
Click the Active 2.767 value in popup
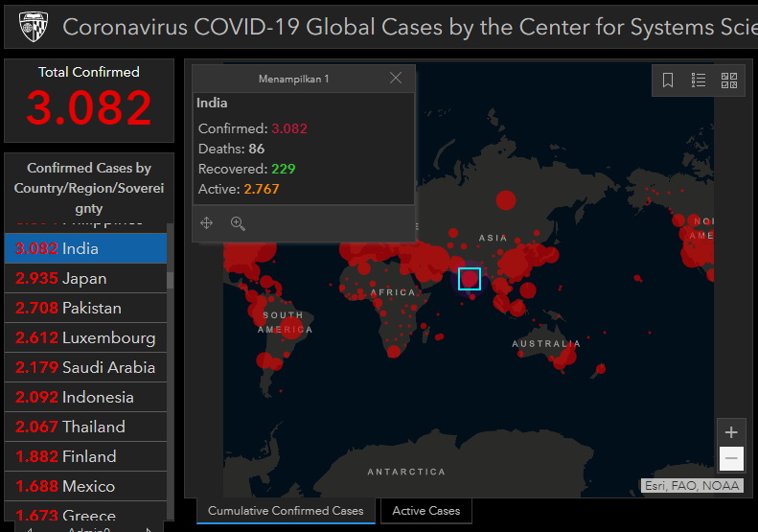(262, 189)
